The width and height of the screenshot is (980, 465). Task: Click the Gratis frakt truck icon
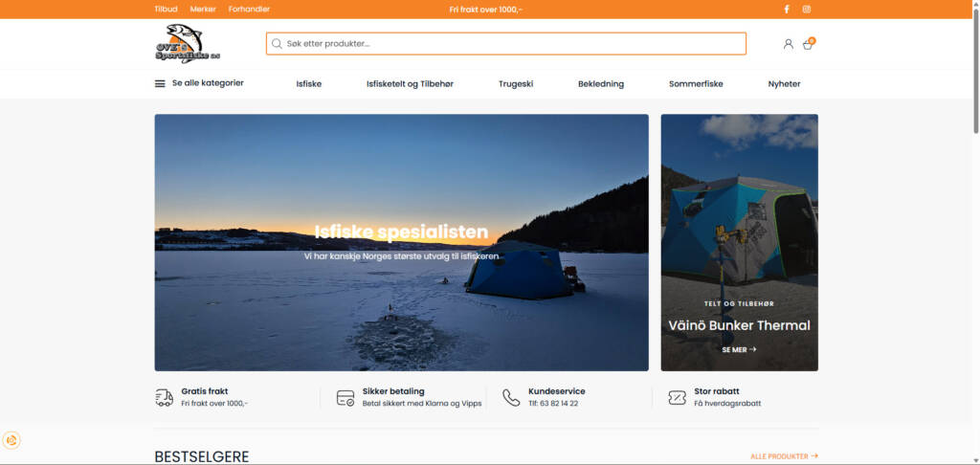click(164, 397)
